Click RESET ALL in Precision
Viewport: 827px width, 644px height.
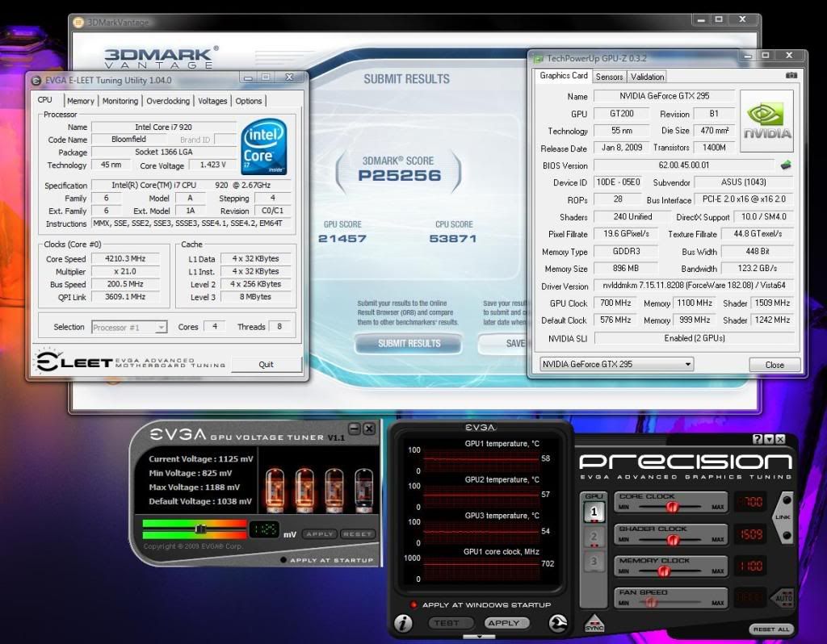coord(771,629)
